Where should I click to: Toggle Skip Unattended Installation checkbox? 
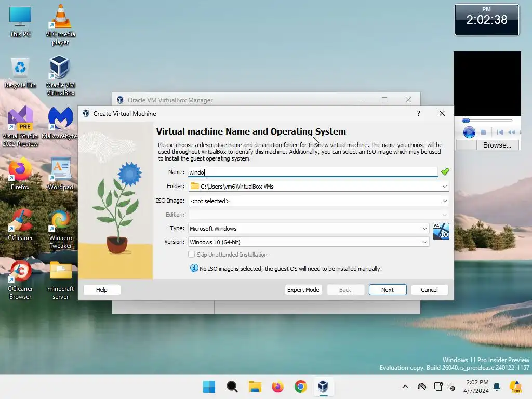pyautogui.click(x=191, y=255)
